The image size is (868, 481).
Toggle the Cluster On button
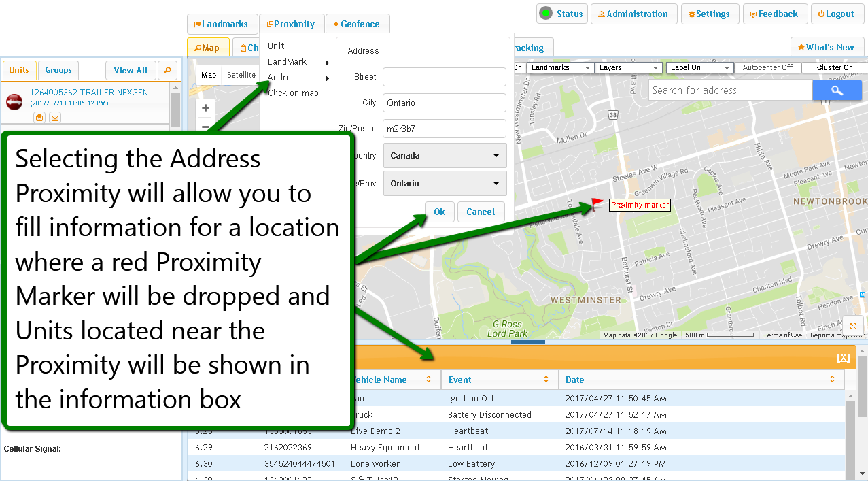[834, 68]
